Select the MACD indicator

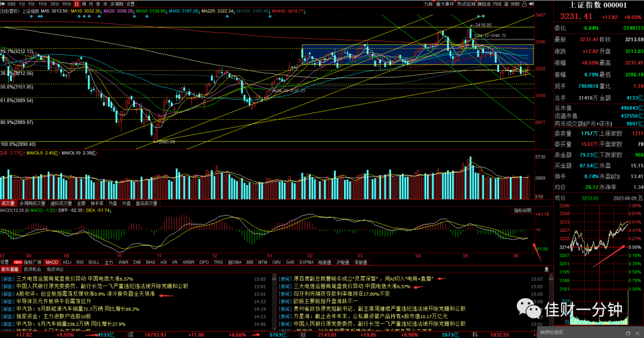[x=52, y=262]
